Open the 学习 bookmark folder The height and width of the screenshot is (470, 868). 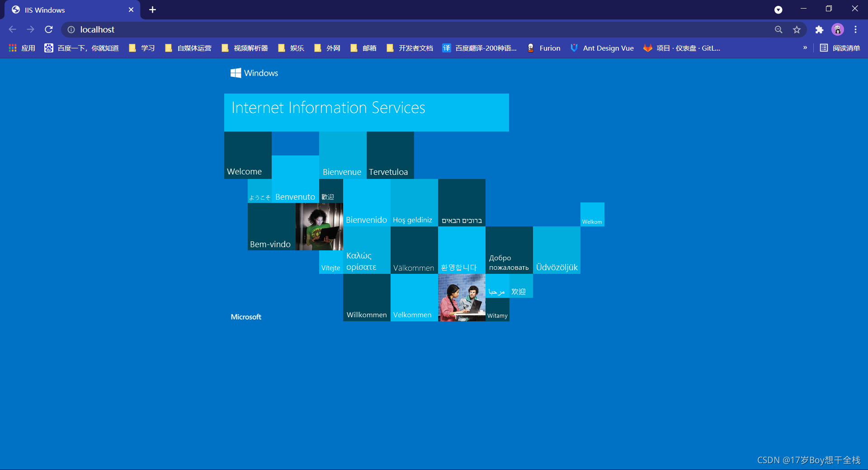(142, 48)
